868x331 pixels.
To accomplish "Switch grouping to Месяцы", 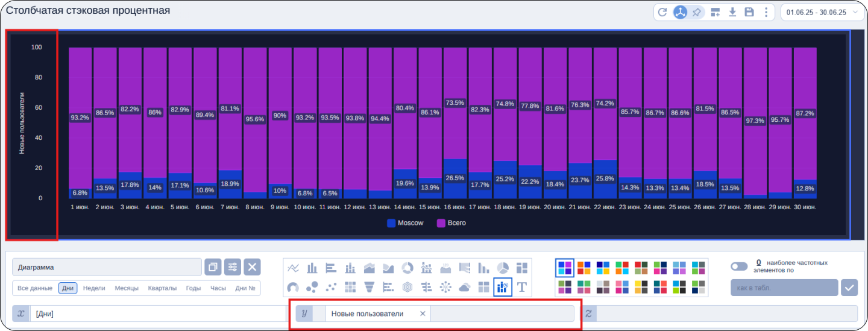I will (127, 288).
